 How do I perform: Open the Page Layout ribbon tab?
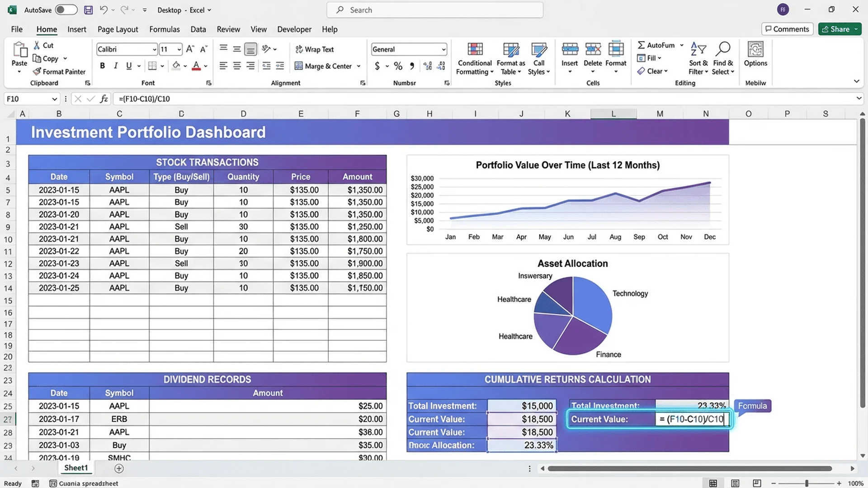tap(118, 29)
